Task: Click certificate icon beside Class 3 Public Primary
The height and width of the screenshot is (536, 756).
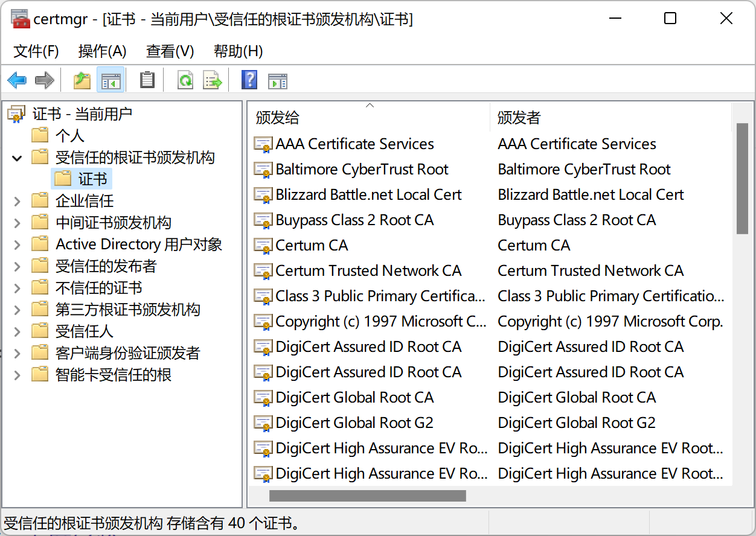Action: (263, 296)
